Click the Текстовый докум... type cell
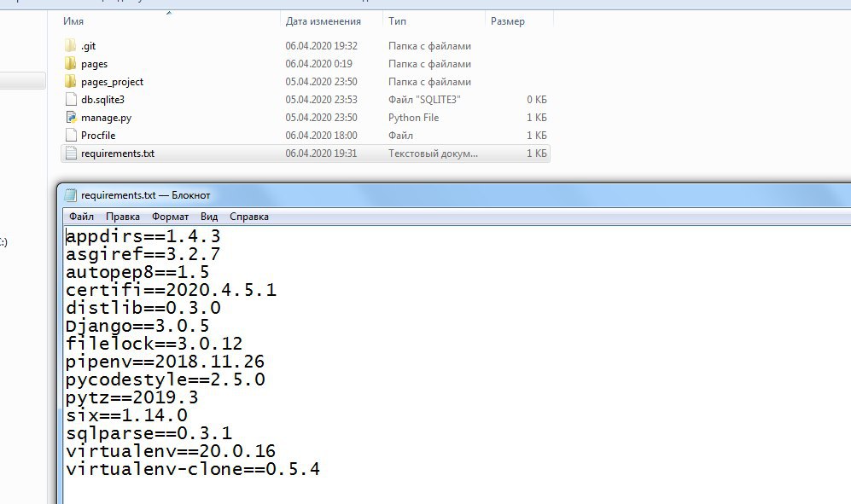Viewport: 851px width, 504px height. coord(433,154)
